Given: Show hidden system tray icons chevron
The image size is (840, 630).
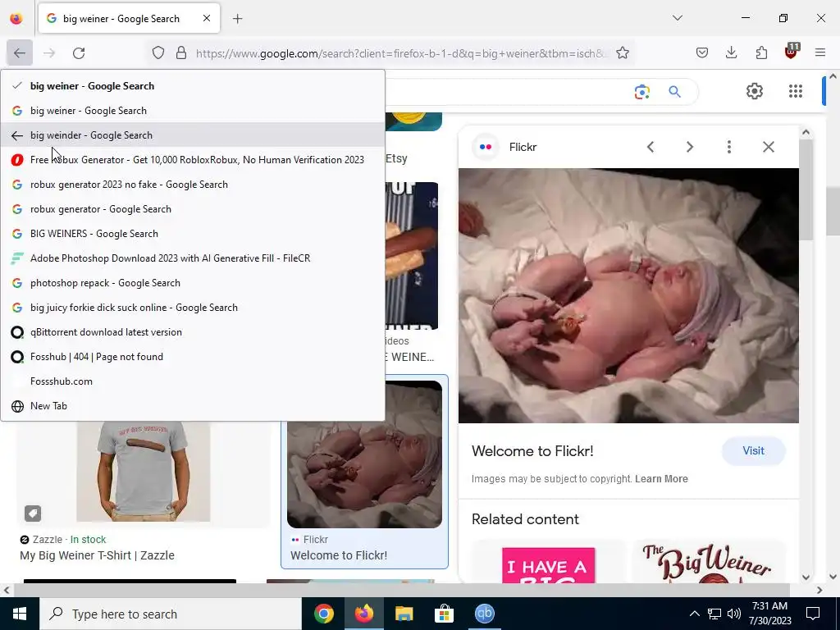Looking at the screenshot, I should point(694,614).
